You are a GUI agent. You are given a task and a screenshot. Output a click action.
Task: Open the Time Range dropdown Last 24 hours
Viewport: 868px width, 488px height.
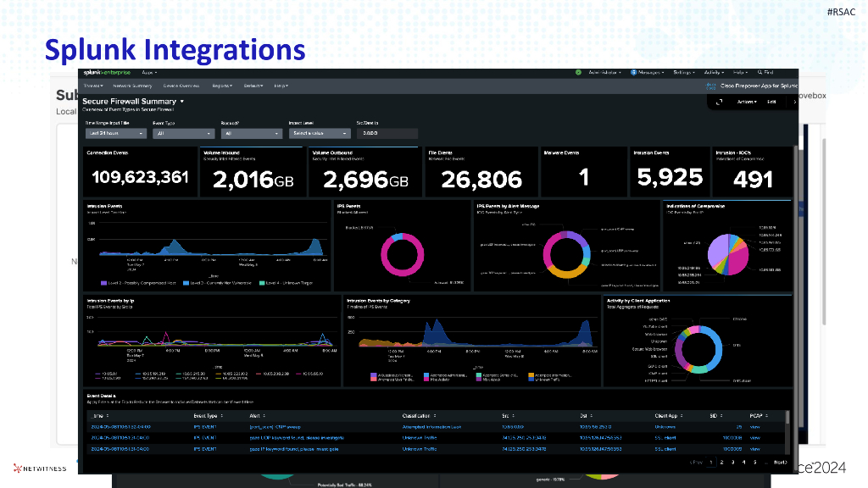(115, 133)
